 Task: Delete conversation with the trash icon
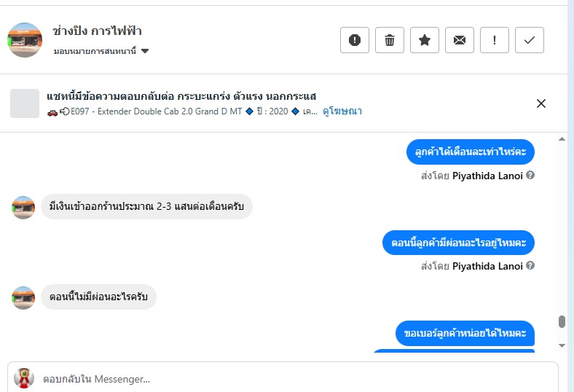coord(390,40)
